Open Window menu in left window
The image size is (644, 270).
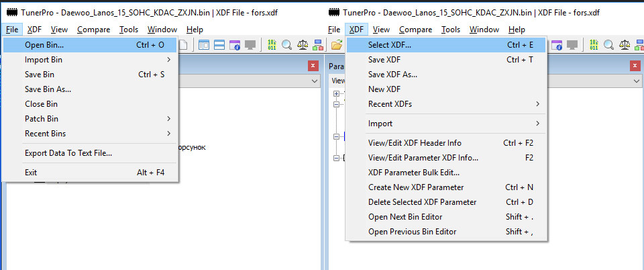[162, 30]
